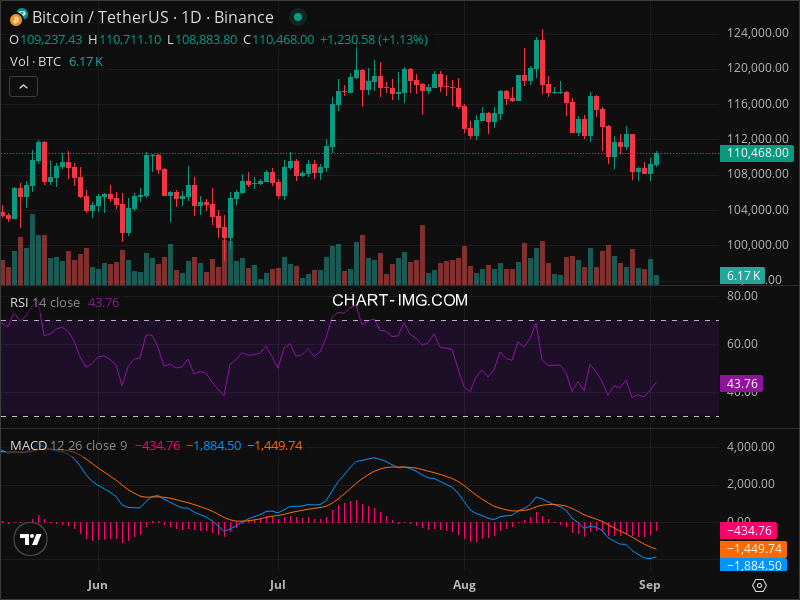The image size is (800, 600).
Task: Click the 110,468.00 current price label
Action: 756,153
